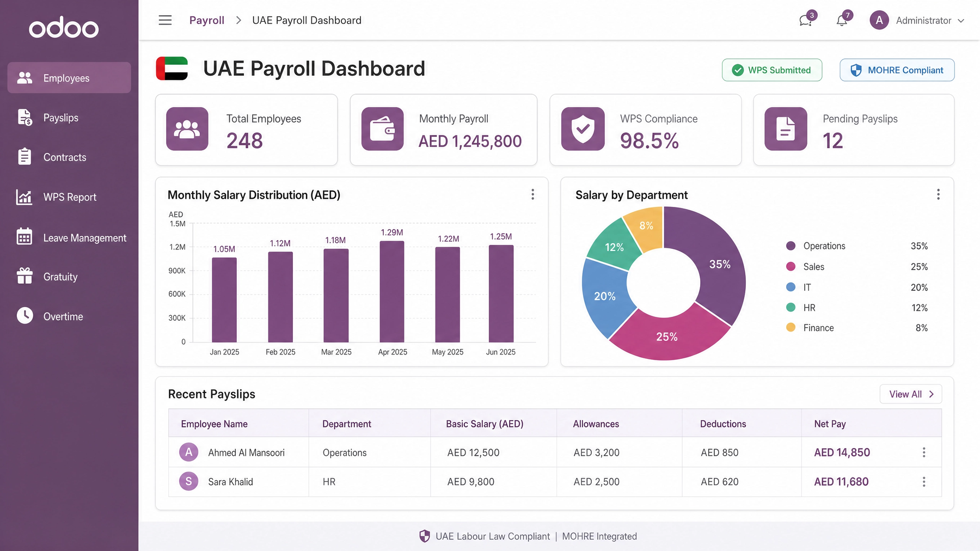Select the Finance legend color dot

[791, 327]
